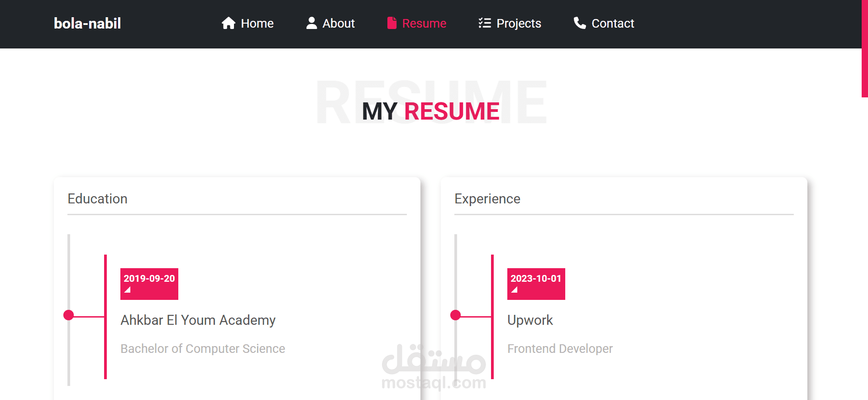Viewport: 868px width, 400px height.
Task: Click the Contact phone icon
Action: point(580,23)
